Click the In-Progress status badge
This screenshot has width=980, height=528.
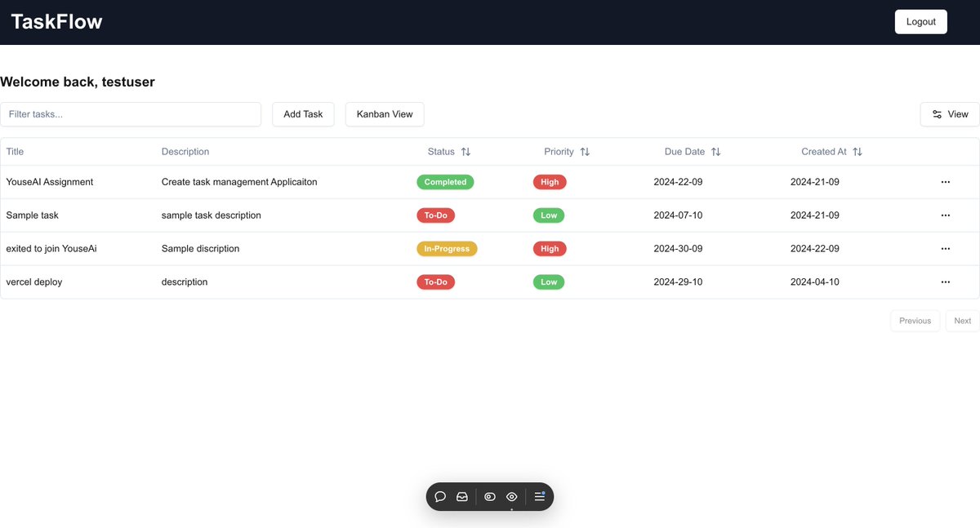point(447,249)
